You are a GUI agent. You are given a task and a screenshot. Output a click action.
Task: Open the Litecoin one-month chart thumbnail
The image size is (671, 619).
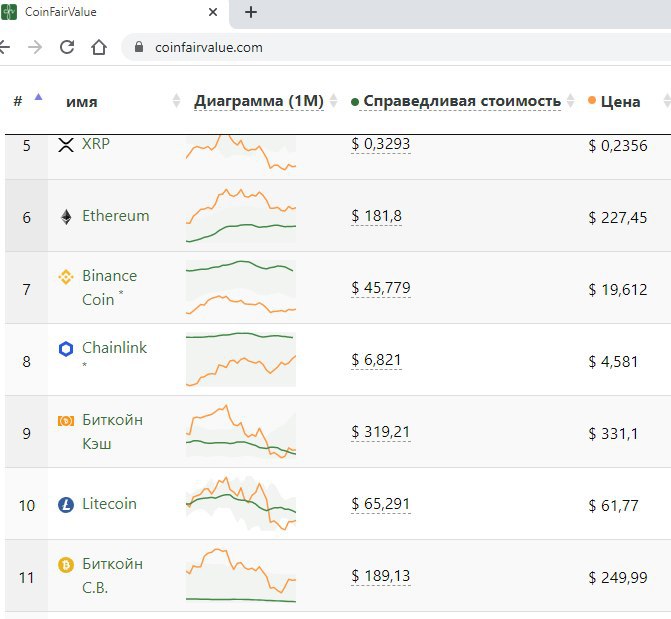pyautogui.click(x=241, y=503)
